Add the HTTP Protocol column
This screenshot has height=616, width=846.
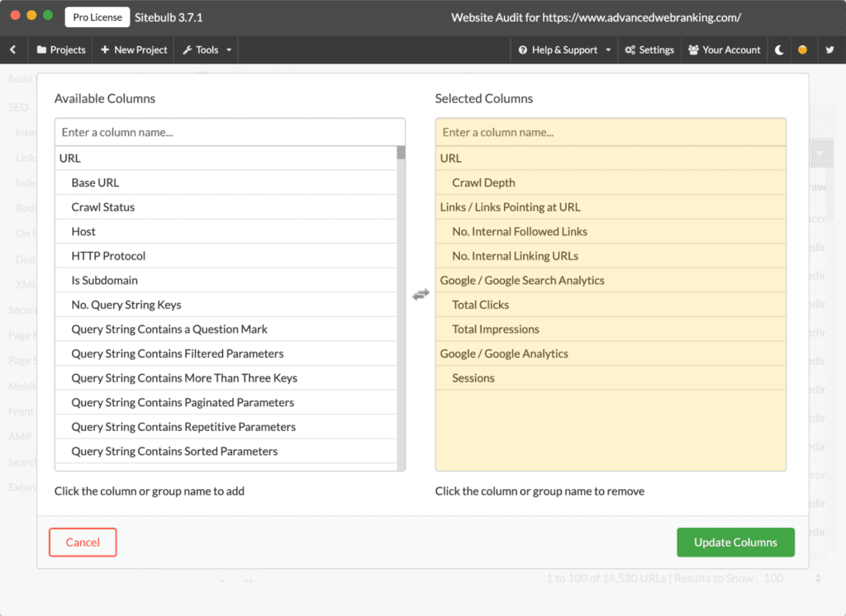pos(226,256)
